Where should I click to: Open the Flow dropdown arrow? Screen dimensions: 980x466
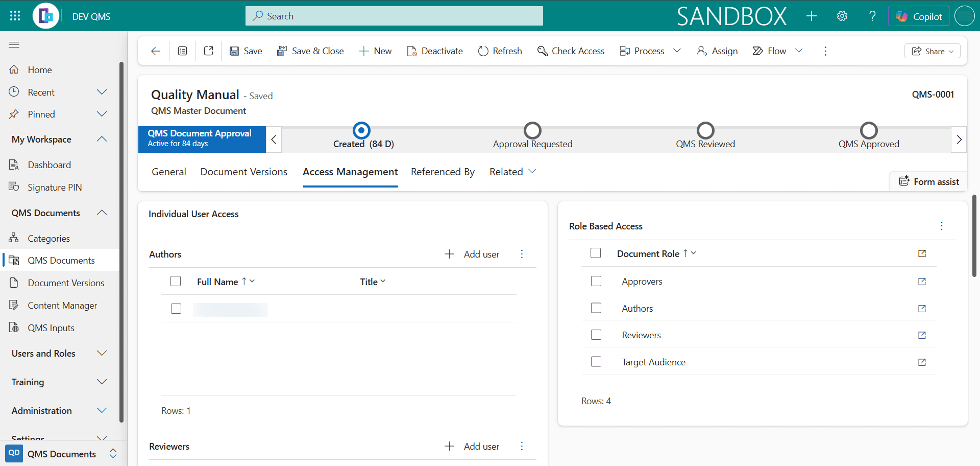coord(799,51)
